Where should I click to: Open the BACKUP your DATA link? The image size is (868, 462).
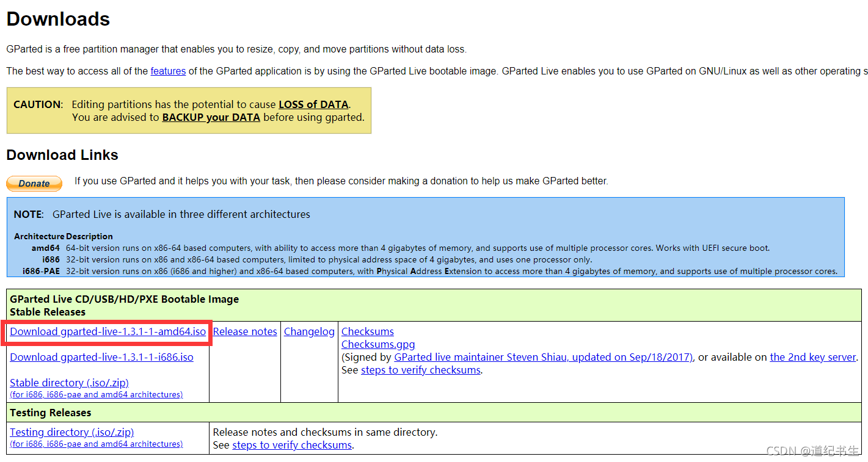click(211, 117)
